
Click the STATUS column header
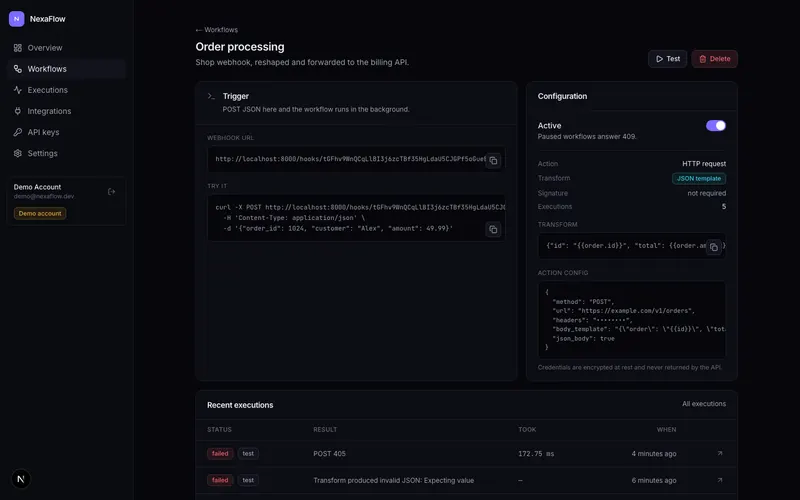click(x=219, y=430)
